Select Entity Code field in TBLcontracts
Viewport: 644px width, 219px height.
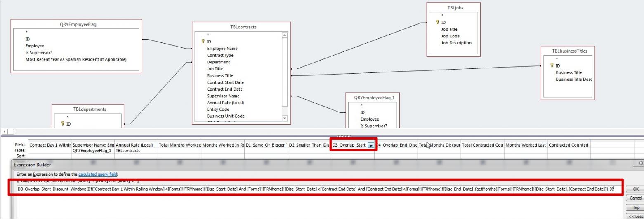[218, 109]
